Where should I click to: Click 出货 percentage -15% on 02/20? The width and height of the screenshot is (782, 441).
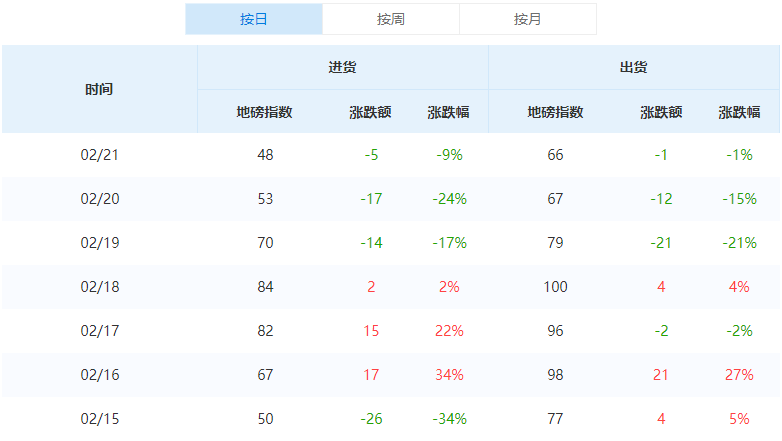(740, 199)
